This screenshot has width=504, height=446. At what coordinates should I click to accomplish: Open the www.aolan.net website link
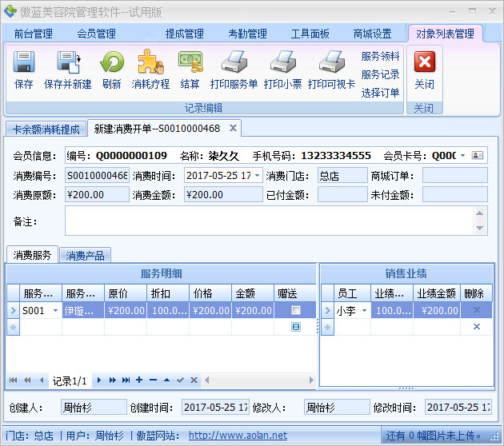click(x=238, y=436)
